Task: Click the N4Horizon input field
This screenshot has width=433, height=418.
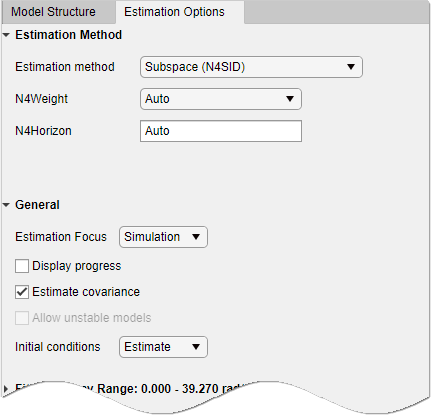Action: pyautogui.click(x=221, y=131)
